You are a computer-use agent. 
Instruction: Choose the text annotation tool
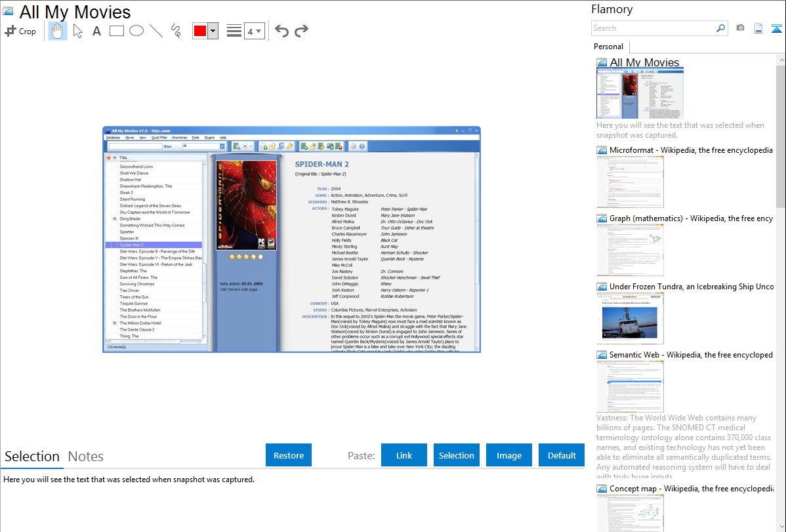[x=96, y=31]
